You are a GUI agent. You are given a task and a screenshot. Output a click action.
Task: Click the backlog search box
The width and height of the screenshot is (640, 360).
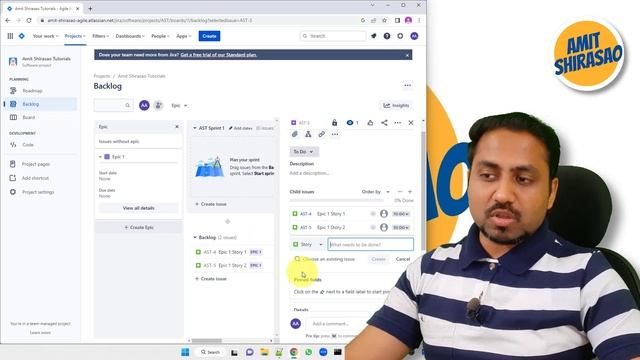(113, 105)
